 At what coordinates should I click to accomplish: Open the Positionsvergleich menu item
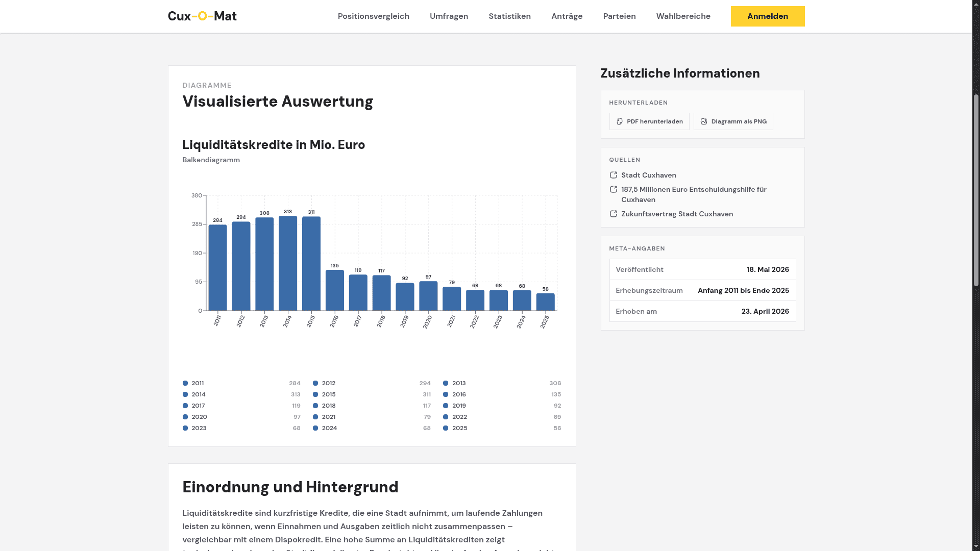pos(374,16)
